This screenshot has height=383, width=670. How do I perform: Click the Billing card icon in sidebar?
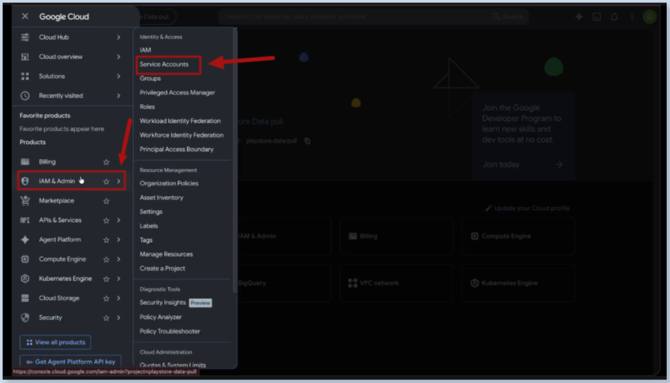[25, 162]
